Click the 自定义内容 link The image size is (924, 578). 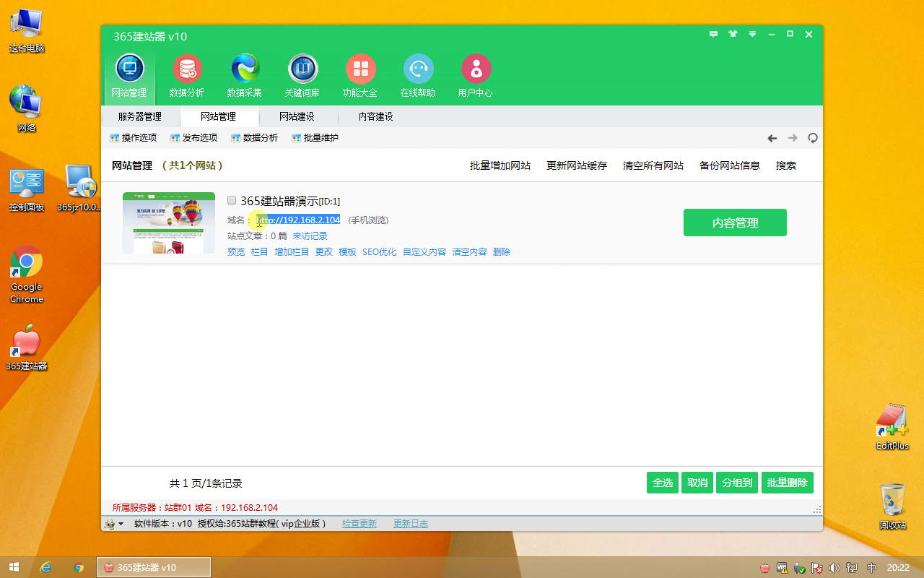click(424, 252)
